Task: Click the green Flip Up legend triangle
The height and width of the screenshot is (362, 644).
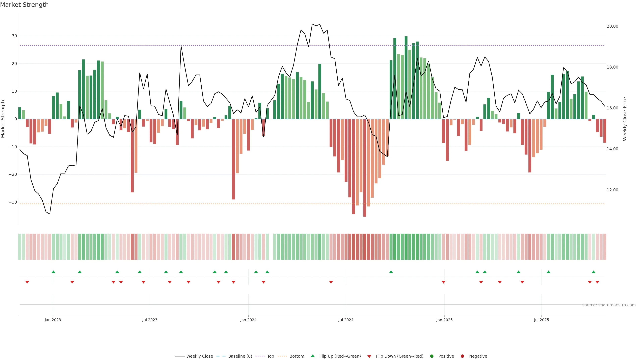Action: [312, 356]
